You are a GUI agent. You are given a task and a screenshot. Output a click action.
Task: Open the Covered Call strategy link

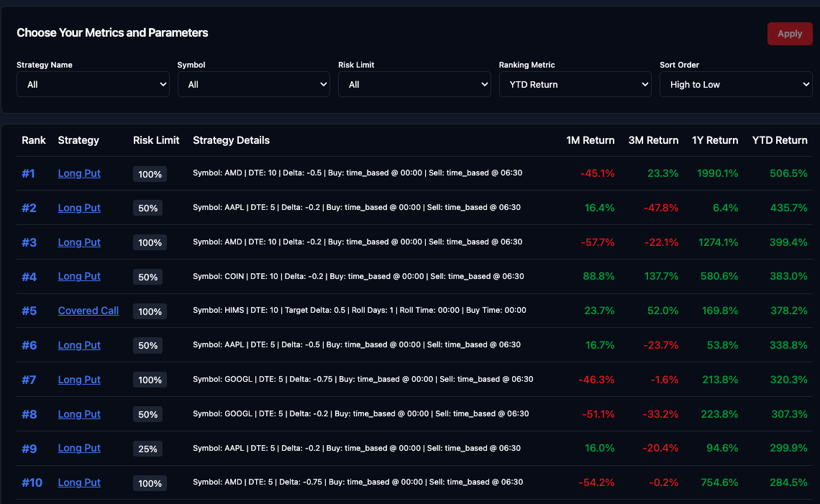pos(88,311)
